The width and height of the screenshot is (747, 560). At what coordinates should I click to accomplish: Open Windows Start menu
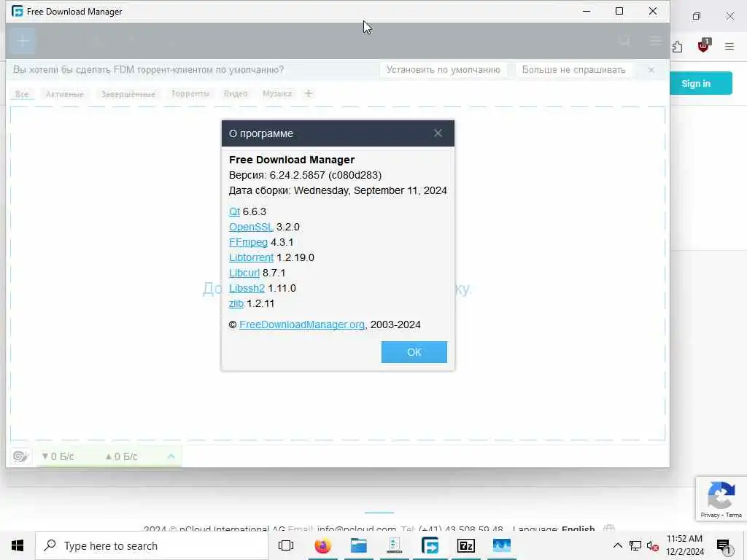[18, 545]
